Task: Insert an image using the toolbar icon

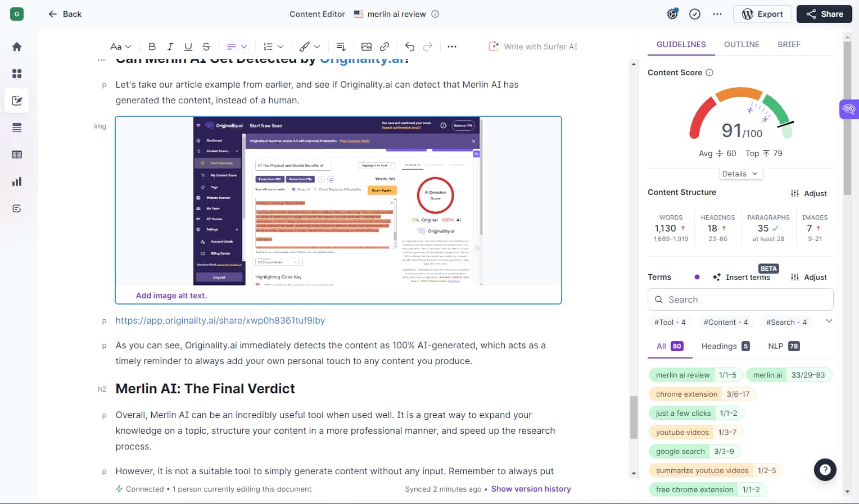Action: (367, 47)
